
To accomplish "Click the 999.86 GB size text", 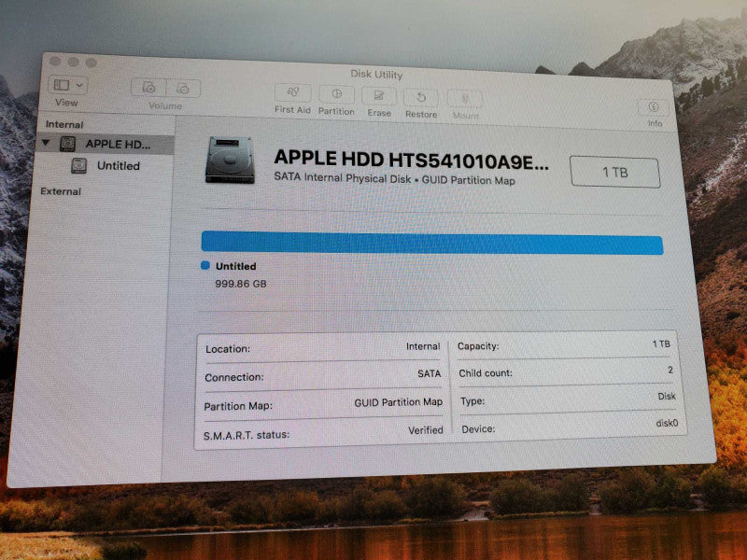I will [x=241, y=284].
